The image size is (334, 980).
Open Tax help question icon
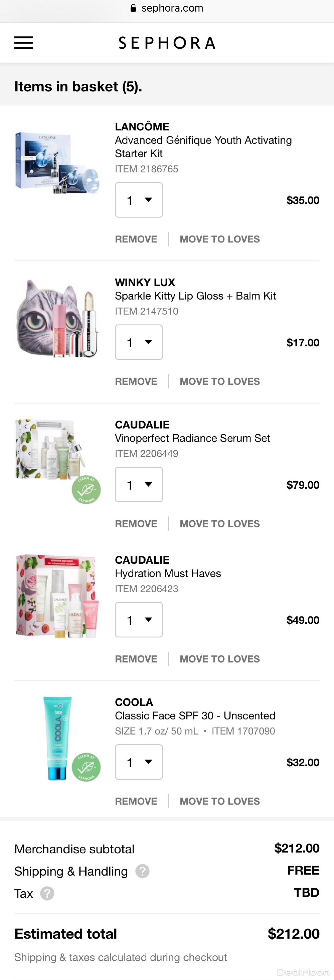[x=47, y=893]
